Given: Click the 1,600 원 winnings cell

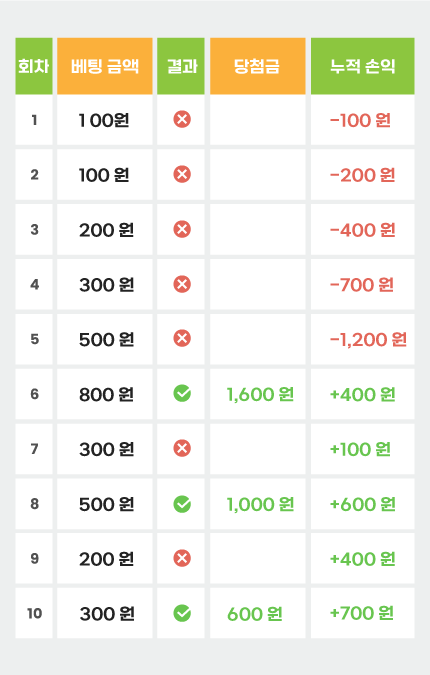Looking at the screenshot, I should click(257, 394).
